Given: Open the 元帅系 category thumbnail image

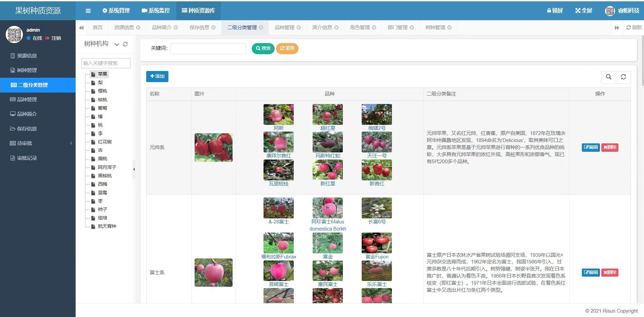Looking at the screenshot, I should pos(213,147).
